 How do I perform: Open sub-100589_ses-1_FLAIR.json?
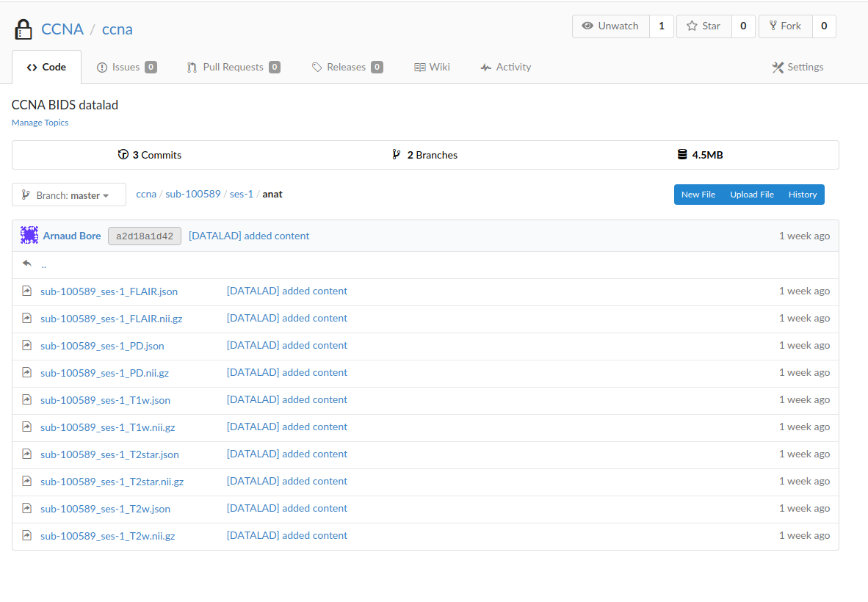pos(109,291)
